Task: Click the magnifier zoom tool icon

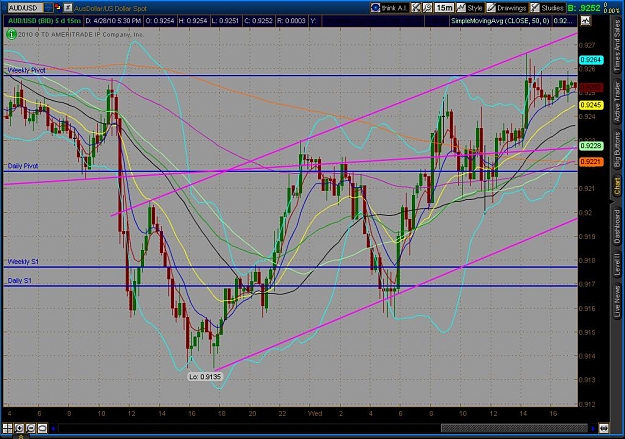Action: [427, 8]
